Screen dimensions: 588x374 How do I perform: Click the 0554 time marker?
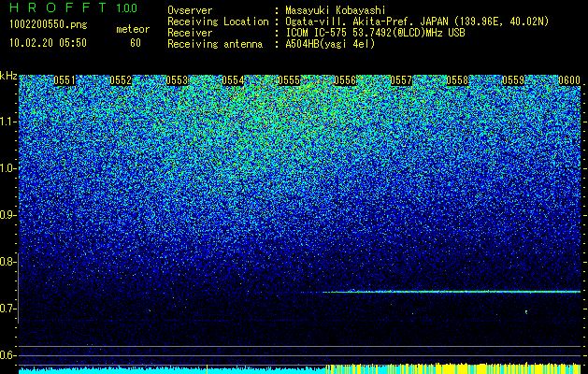233,80
